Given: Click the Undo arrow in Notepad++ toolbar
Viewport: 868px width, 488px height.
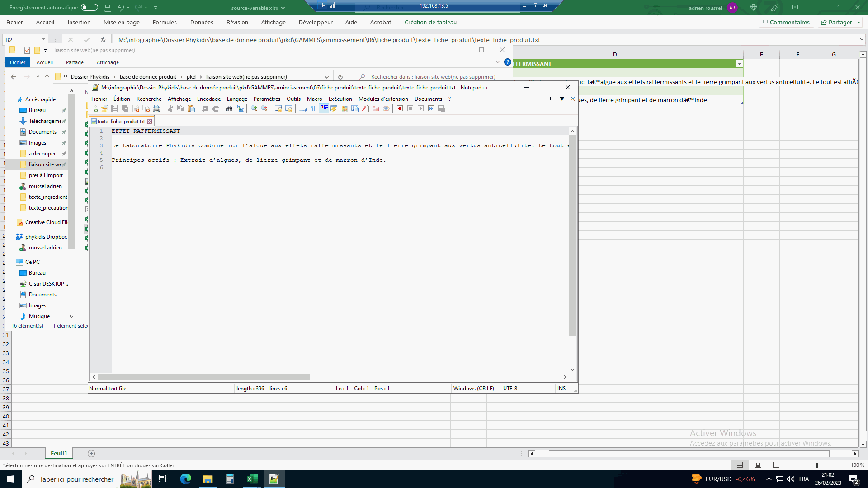Looking at the screenshot, I should click(205, 108).
